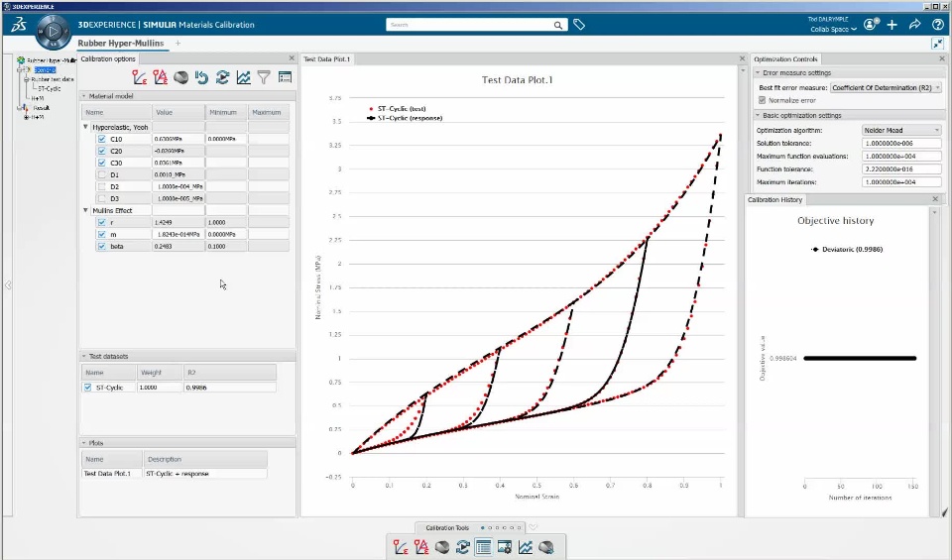Uncheck the r Mullins parameter checkbox

pyautogui.click(x=101, y=222)
